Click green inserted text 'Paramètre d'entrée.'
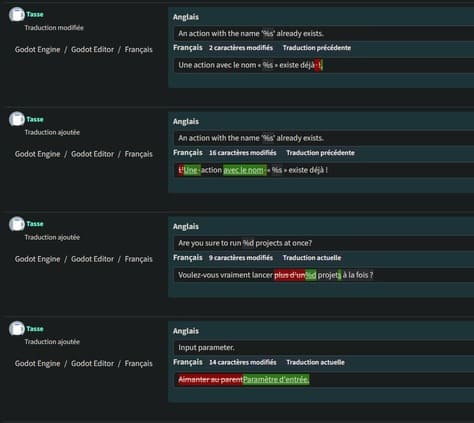The height and width of the screenshot is (423, 474). click(276, 380)
